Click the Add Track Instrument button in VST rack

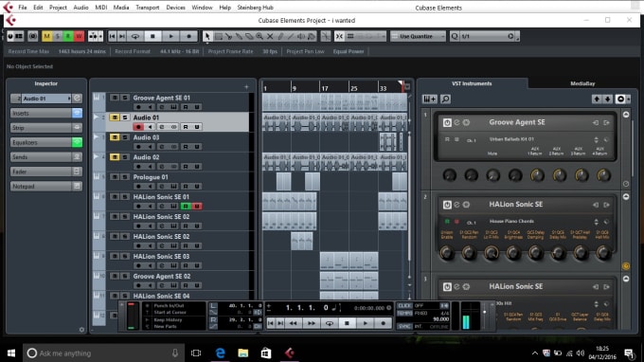[x=430, y=99]
